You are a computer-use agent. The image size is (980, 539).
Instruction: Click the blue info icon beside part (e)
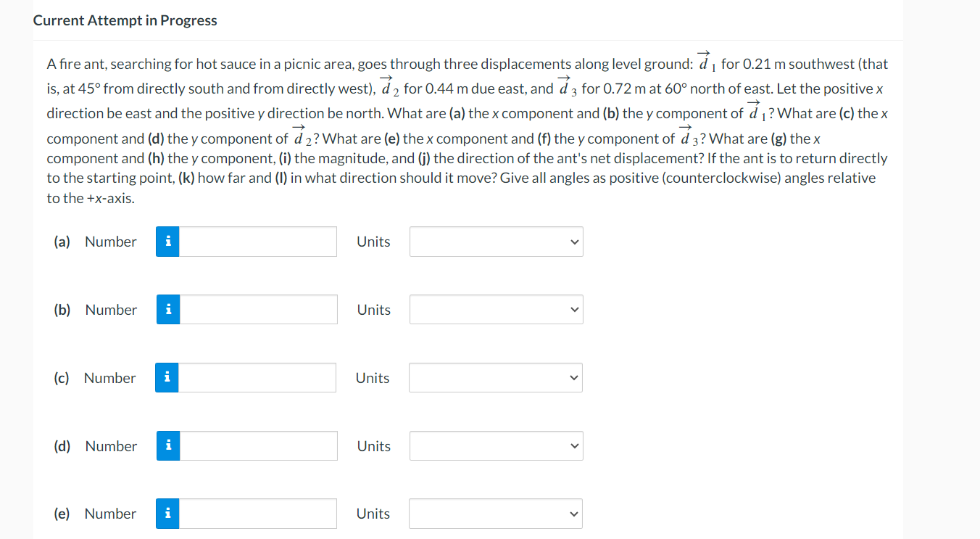167,514
